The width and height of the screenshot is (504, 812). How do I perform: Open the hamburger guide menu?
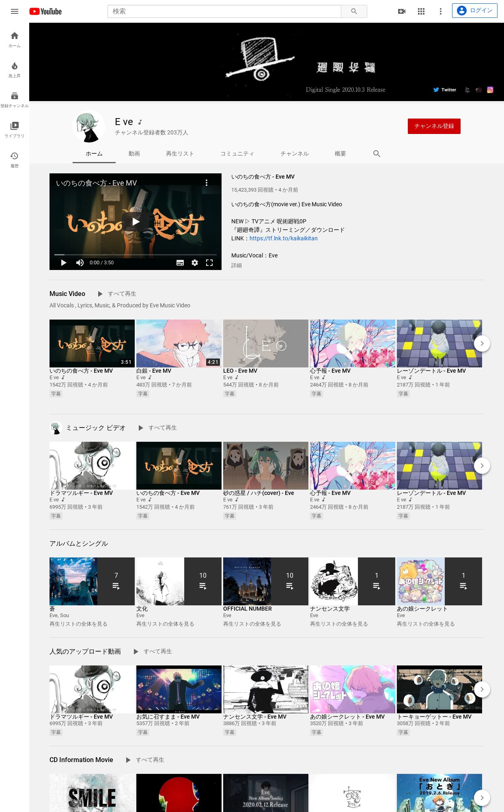pos(15,11)
